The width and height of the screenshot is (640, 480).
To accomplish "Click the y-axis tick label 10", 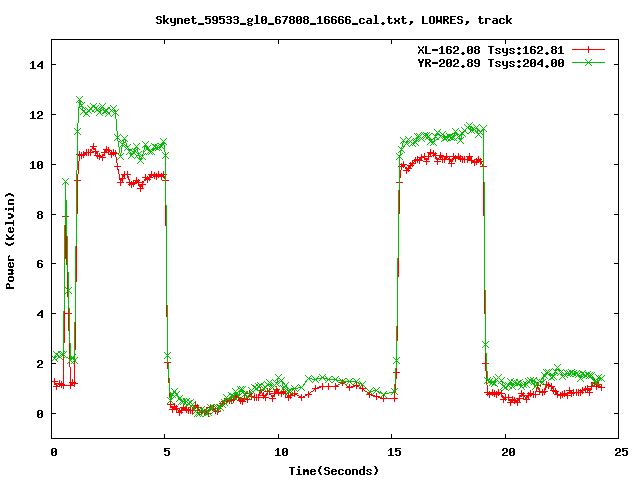I will (x=36, y=164).
